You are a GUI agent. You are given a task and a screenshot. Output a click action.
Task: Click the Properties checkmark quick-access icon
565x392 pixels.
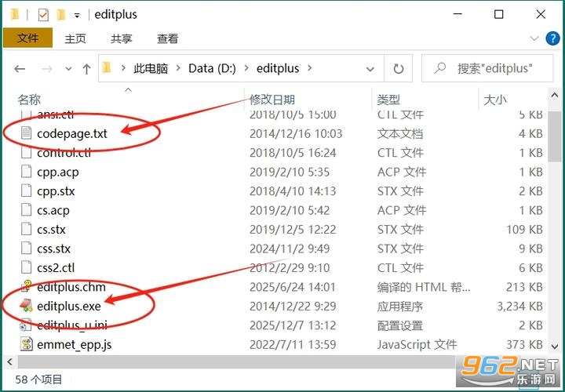(x=43, y=15)
